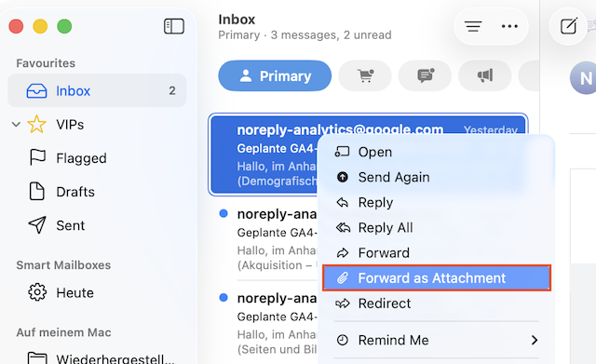Close the Mail window with red button
This screenshot has width=596, height=364.
[x=16, y=27]
